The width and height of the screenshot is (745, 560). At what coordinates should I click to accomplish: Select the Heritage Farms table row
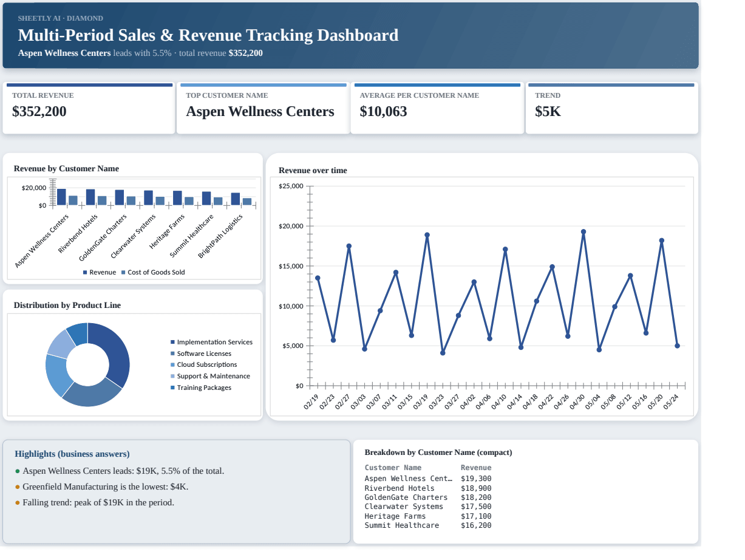pyautogui.click(x=428, y=516)
